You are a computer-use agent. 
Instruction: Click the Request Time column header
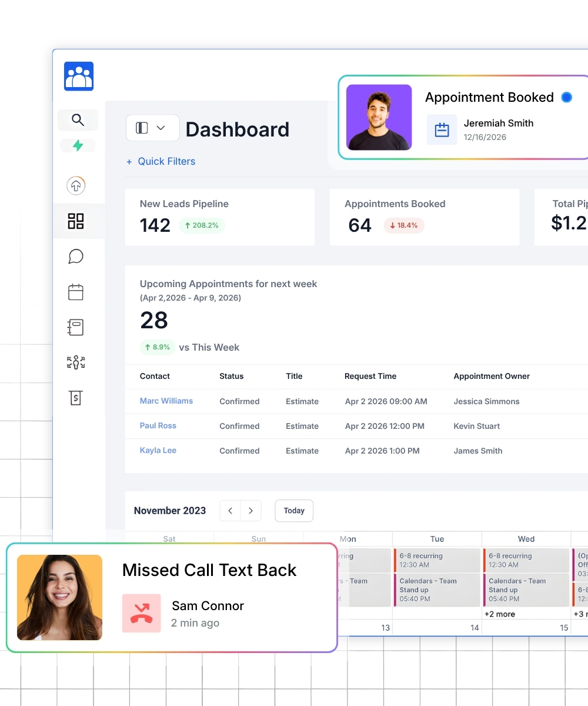(x=370, y=376)
